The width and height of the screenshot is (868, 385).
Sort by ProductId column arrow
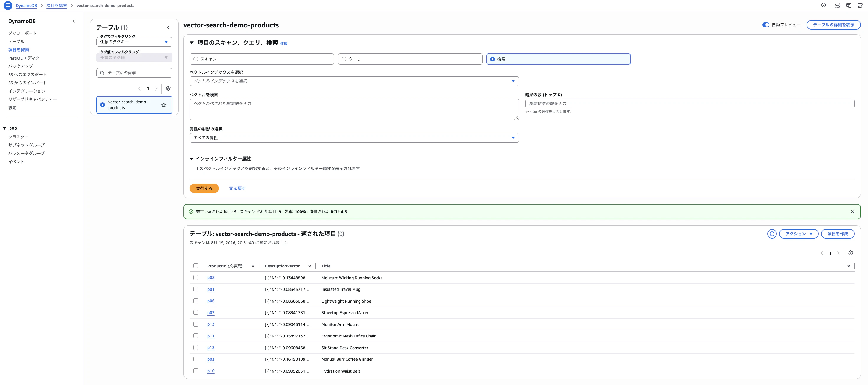pos(253,266)
